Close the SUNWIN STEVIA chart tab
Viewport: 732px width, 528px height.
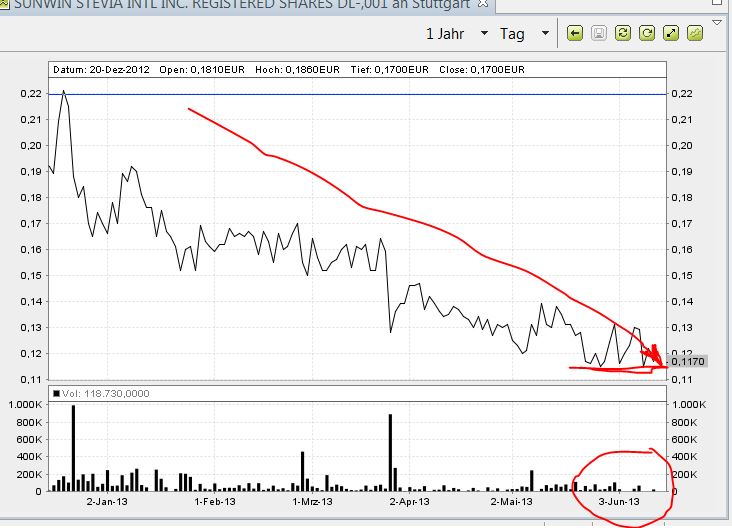(x=483, y=4)
